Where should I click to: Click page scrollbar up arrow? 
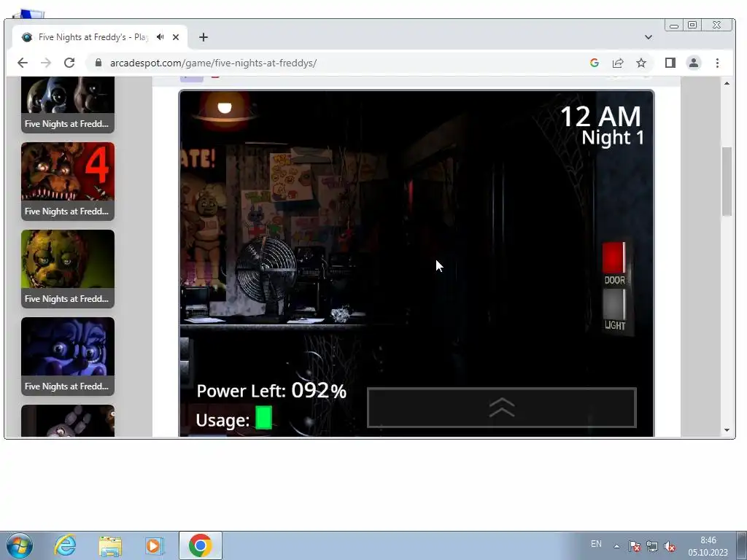727,83
